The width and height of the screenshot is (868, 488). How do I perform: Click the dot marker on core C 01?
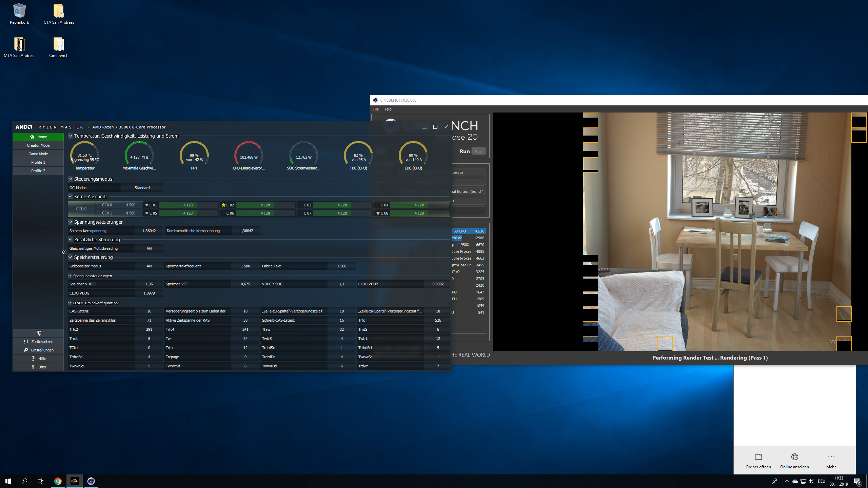pos(146,205)
